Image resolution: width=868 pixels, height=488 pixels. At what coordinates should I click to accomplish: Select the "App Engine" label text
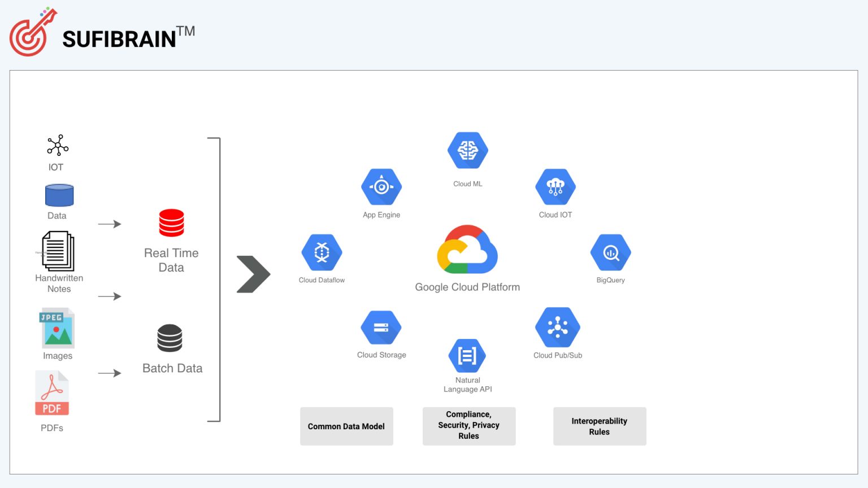pyautogui.click(x=381, y=215)
